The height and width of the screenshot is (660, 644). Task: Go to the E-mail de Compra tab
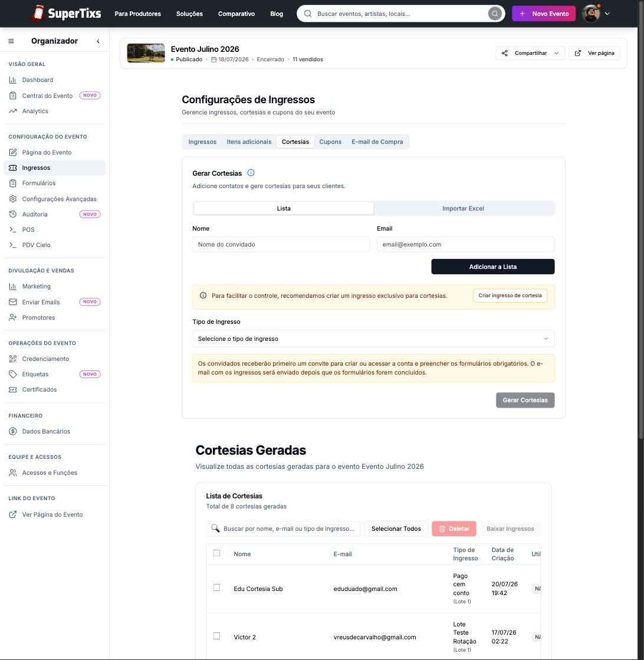click(x=377, y=142)
